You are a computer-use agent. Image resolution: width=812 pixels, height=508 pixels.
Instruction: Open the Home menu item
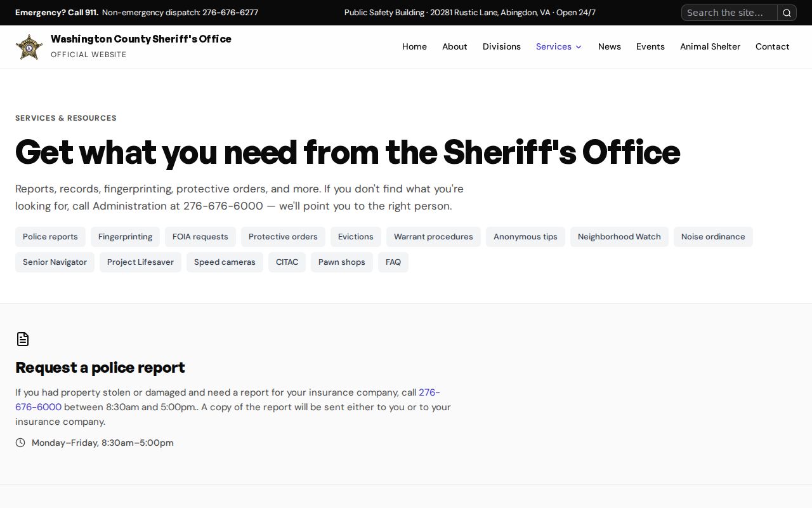tap(414, 46)
